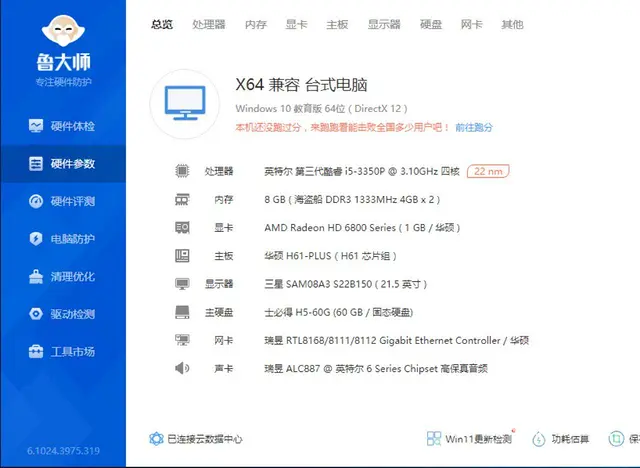The height and width of the screenshot is (468, 640).
Task: Click the 前往跑分 link
Action: click(x=474, y=127)
